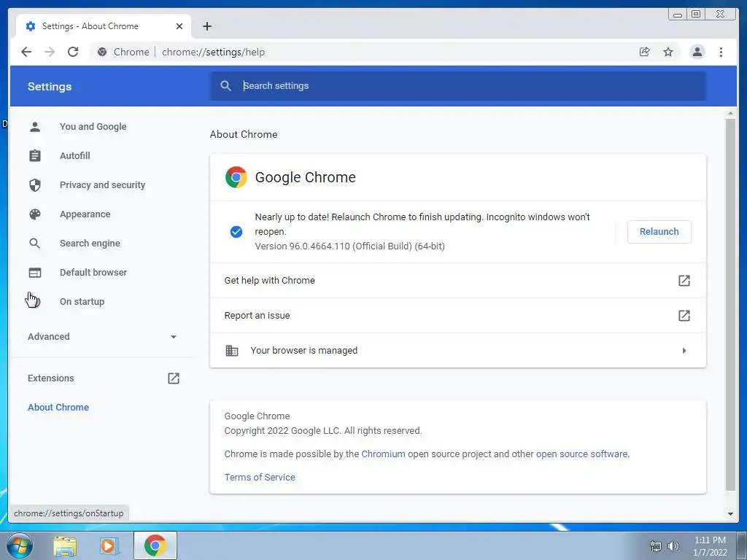Click the Autofill clipboard icon
This screenshot has height=560, width=747.
click(x=35, y=156)
